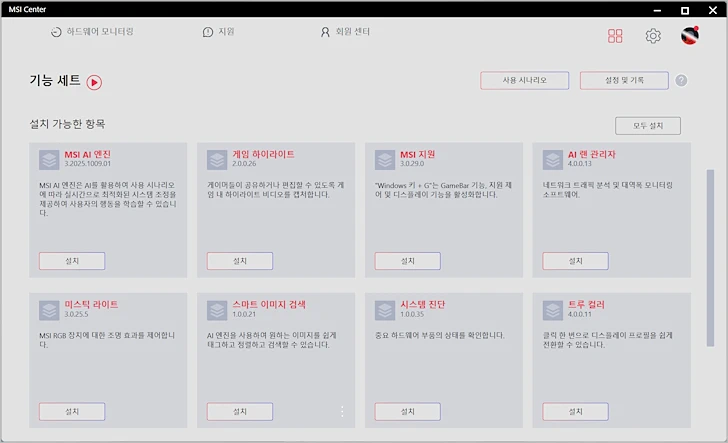
Task: Click the 트루 컬러 layers icon
Action: 552,311
